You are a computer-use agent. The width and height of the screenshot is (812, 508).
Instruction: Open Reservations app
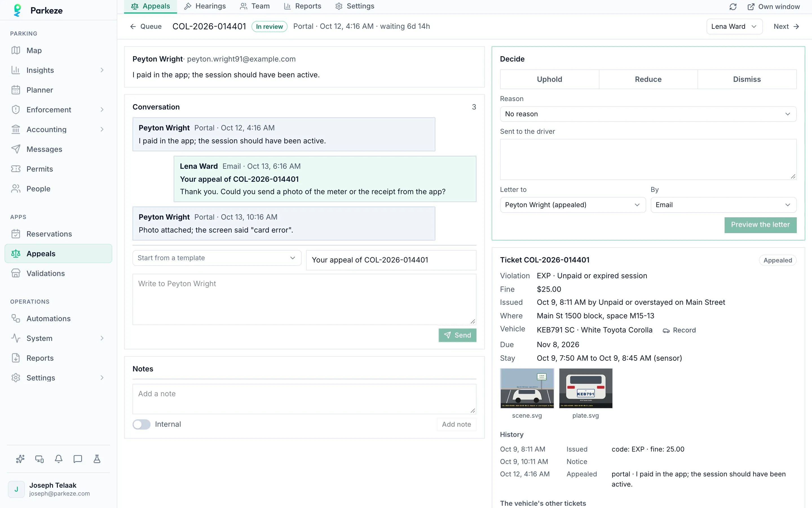coord(58,234)
